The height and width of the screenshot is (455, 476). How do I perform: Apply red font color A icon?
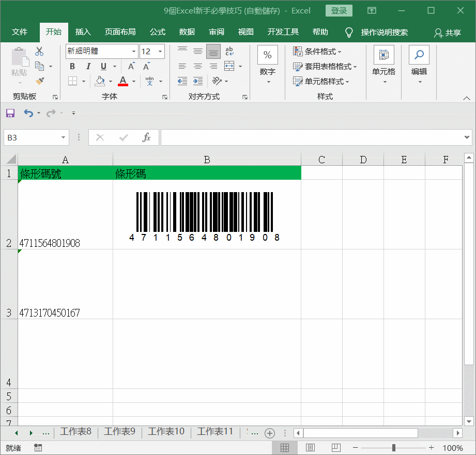coord(123,81)
